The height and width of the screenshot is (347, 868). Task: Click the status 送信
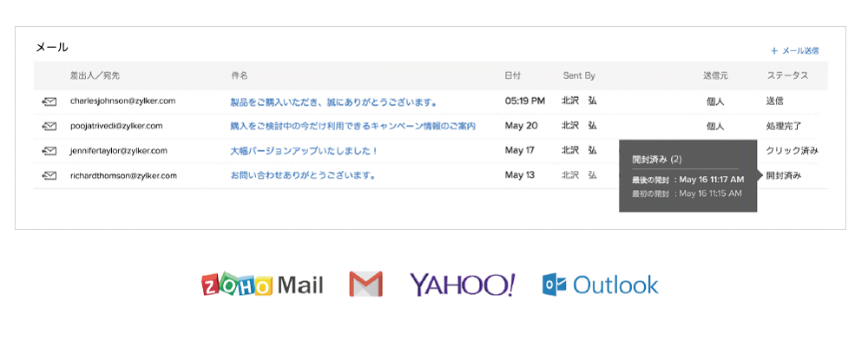(774, 101)
